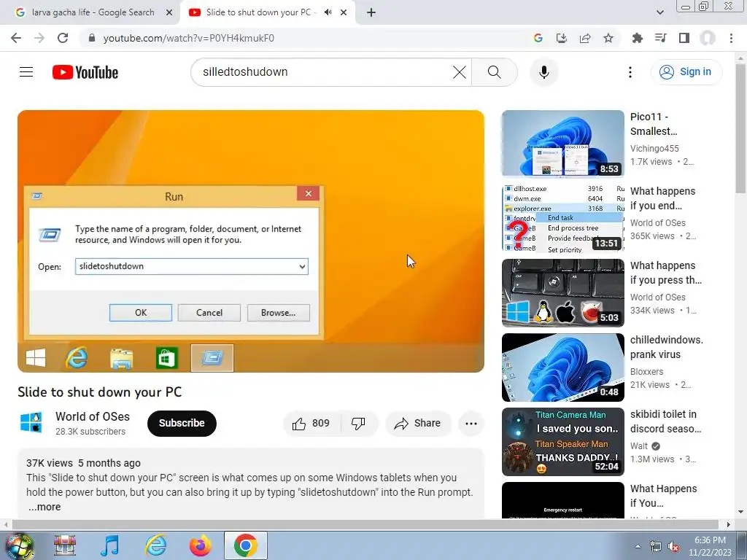747x560 pixels.
Task: Open chilledwindows prank virus thumbnail
Action: (x=562, y=367)
